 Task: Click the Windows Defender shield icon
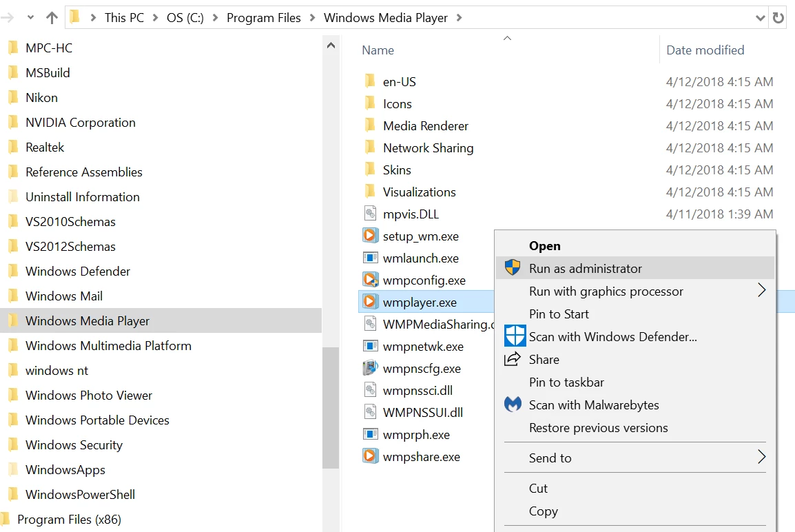tap(515, 336)
